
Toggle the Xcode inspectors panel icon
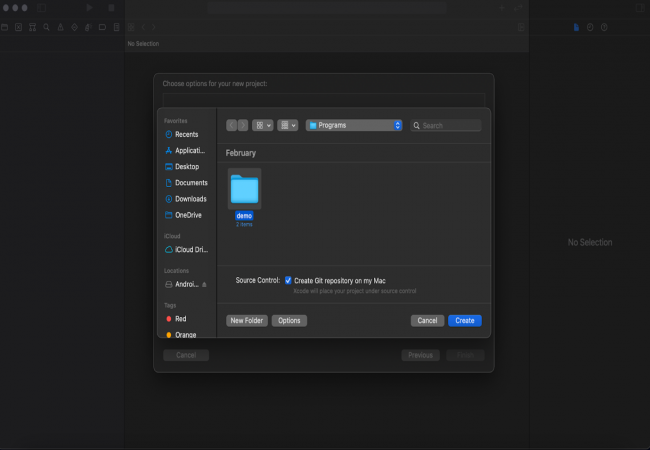pyautogui.click(x=640, y=7)
